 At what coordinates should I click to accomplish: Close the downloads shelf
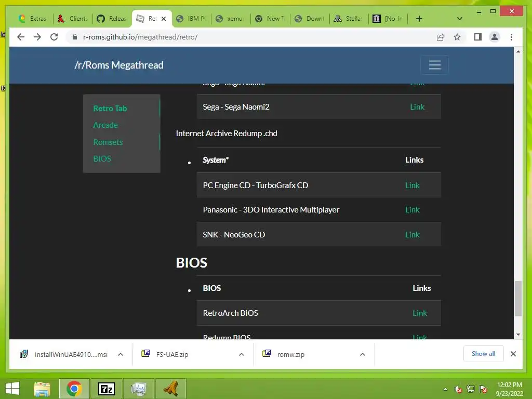click(x=513, y=354)
